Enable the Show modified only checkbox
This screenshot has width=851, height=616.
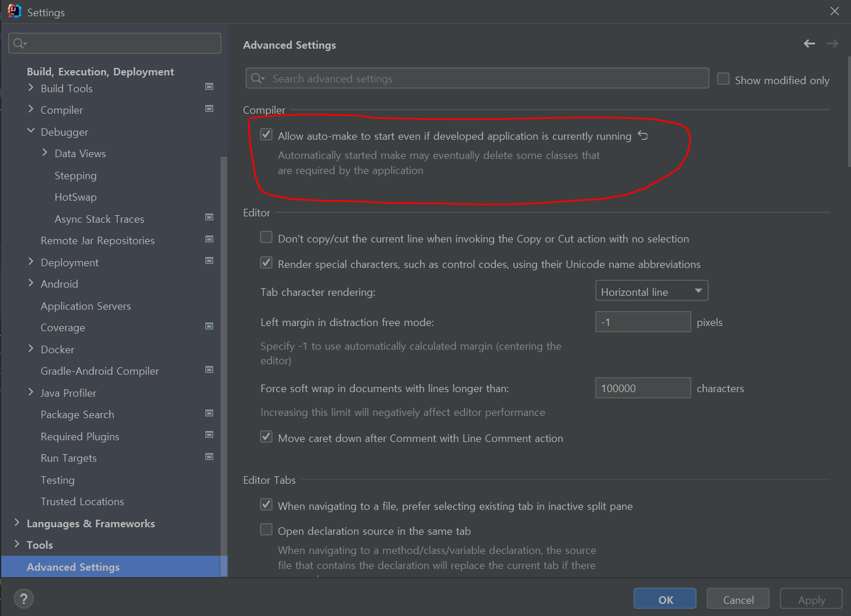point(723,78)
